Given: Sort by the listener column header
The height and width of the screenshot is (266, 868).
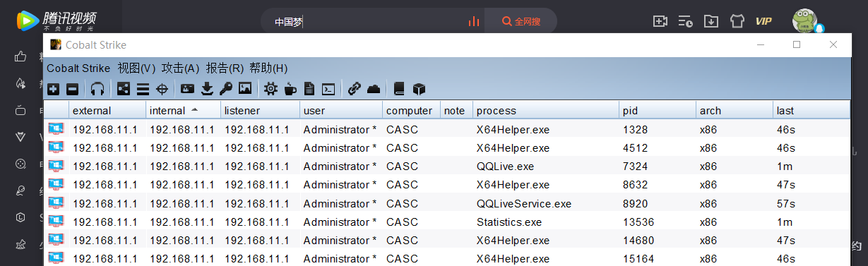Looking at the screenshot, I should coord(260,110).
